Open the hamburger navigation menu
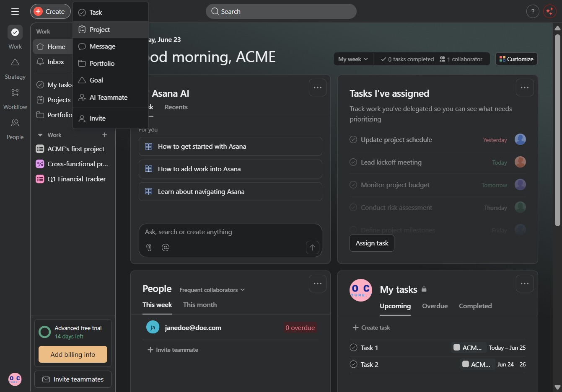Image resolution: width=562 pixels, height=392 pixels. point(15,11)
